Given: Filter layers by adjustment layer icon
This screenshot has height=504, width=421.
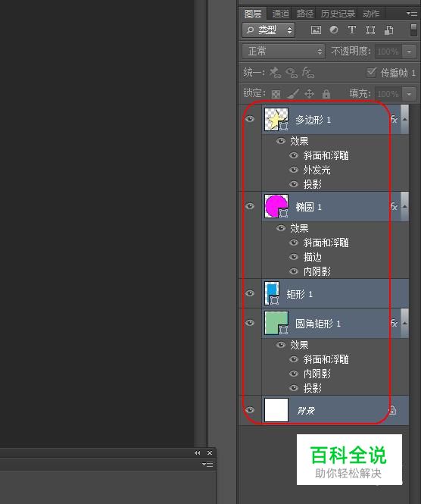Looking at the screenshot, I should [x=334, y=30].
